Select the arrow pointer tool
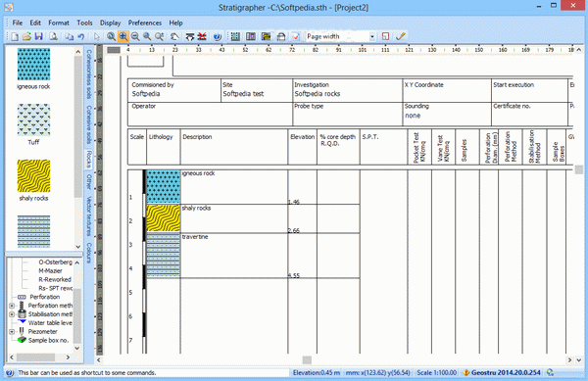This screenshot has height=381, width=588. tap(97, 36)
